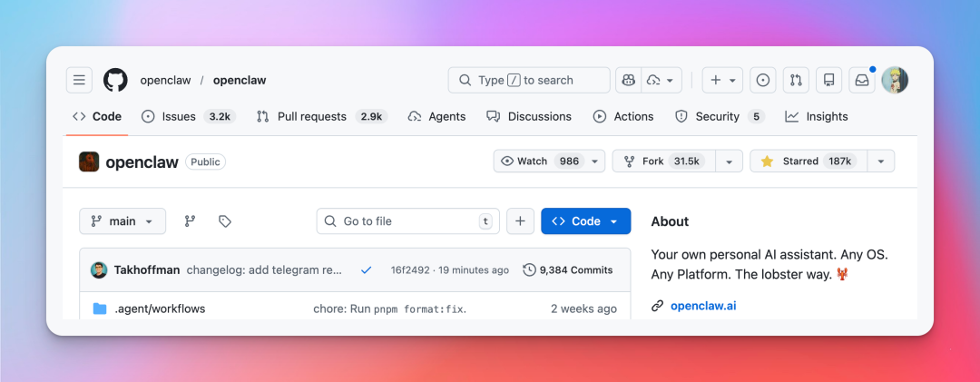980x382 pixels.
Task: Click the search bar field
Action: pos(529,80)
